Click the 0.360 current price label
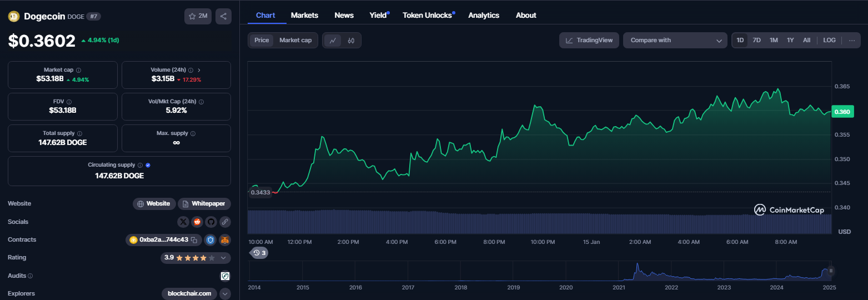Viewport: 868px width, 300px height. point(842,112)
